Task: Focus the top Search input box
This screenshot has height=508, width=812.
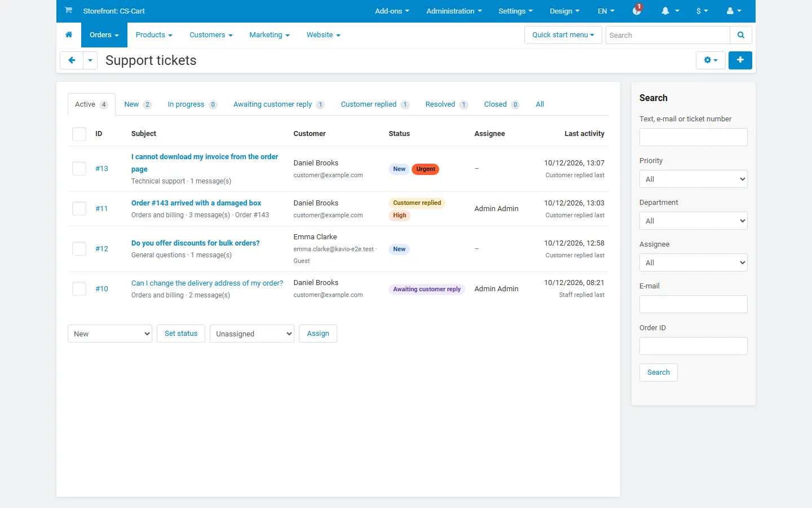Action: pos(668,35)
